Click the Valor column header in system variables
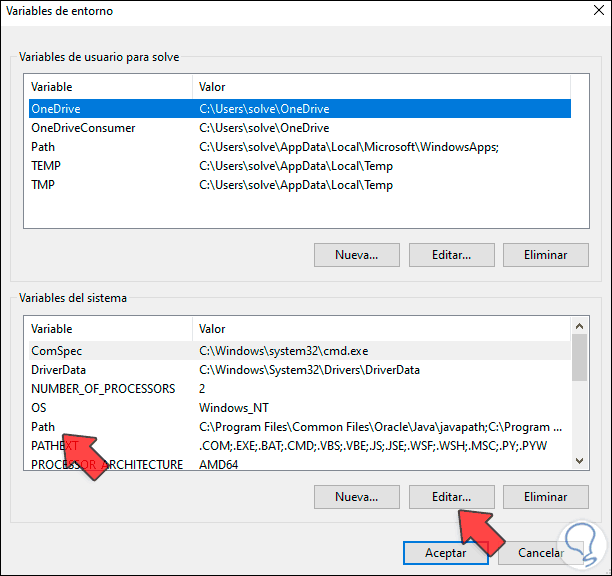The height and width of the screenshot is (576, 612). 380,329
